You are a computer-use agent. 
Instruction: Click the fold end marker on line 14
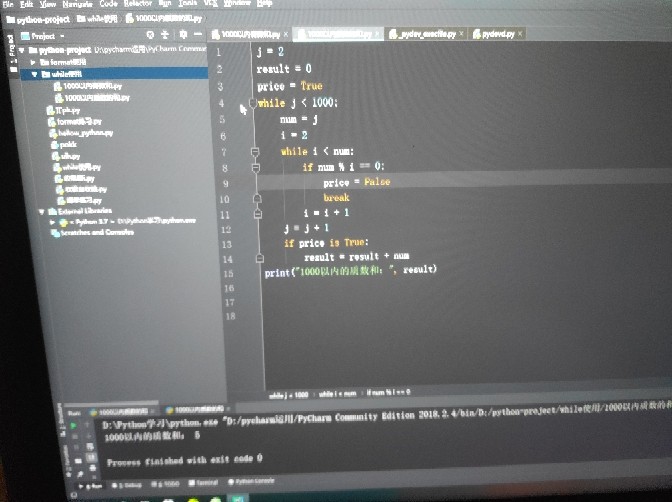click(259, 258)
